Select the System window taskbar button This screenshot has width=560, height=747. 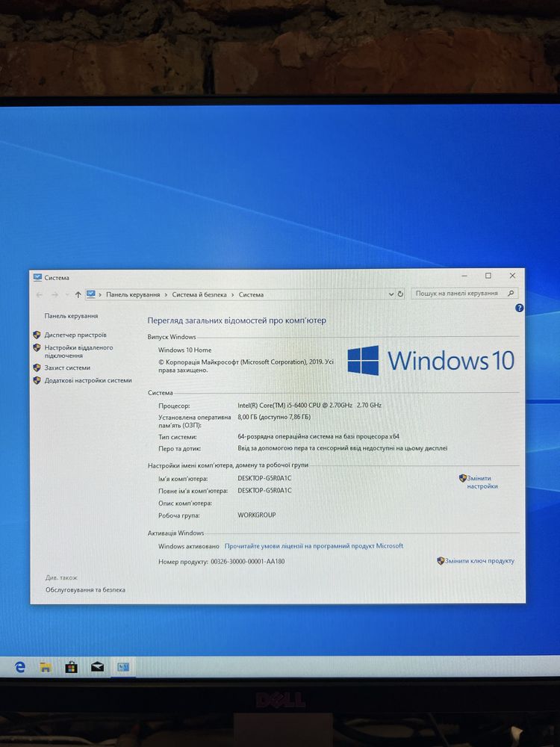pyautogui.click(x=123, y=667)
